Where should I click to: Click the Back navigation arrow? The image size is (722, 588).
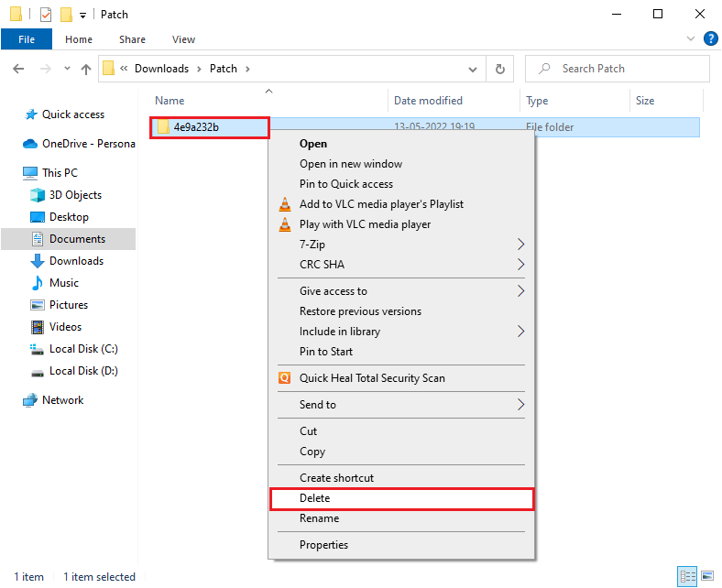click(20, 69)
